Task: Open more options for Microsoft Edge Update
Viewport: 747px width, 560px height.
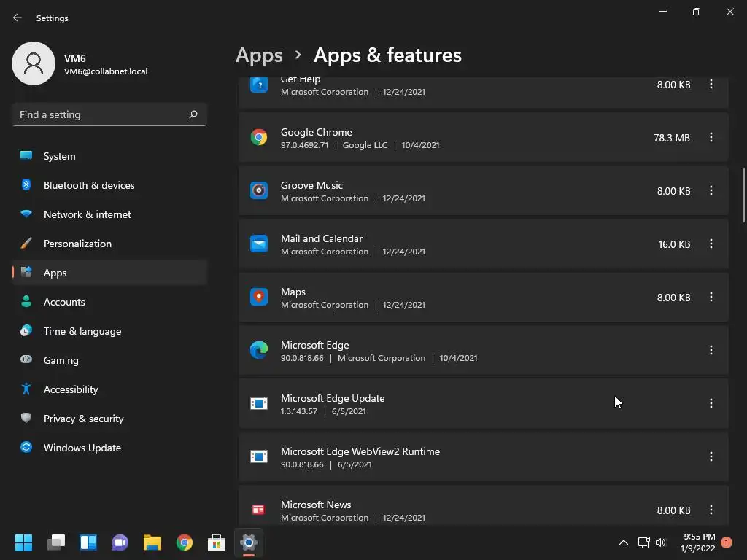Action: click(x=711, y=403)
